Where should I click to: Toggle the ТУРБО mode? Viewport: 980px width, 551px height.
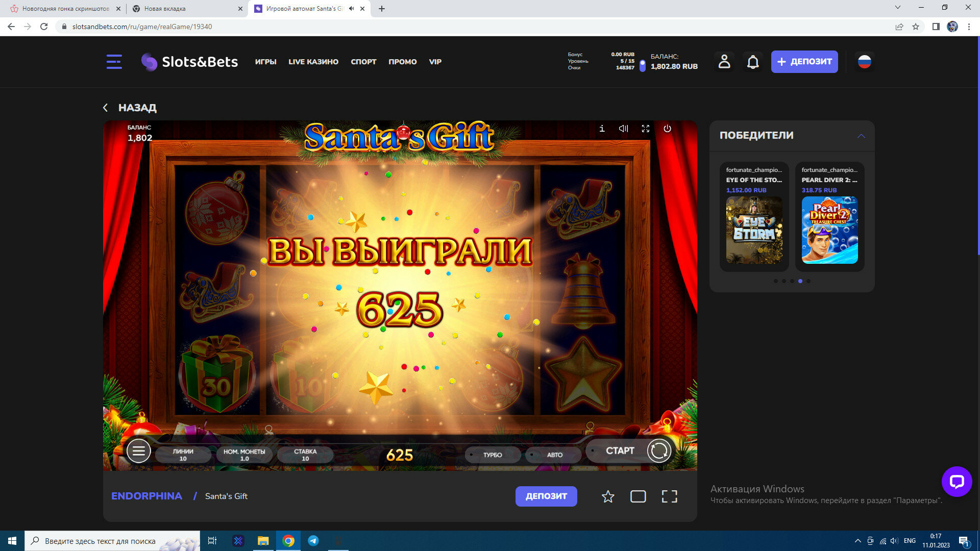[x=493, y=455]
